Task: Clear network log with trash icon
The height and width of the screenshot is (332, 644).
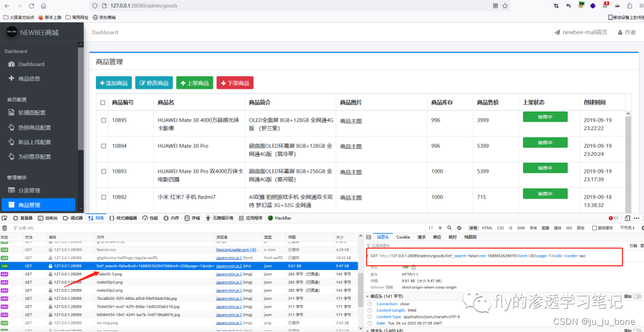Action: (x=5, y=228)
